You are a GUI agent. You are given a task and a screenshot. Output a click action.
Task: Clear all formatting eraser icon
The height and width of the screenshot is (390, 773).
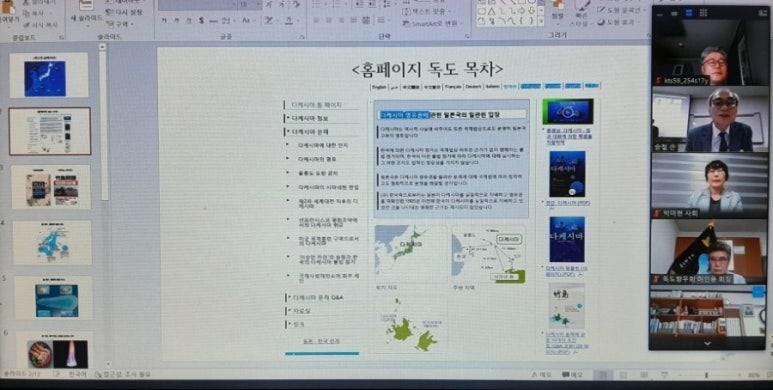pyautogui.click(x=296, y=4)
